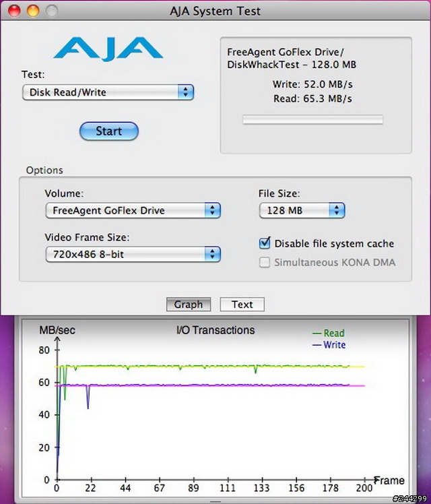Click the AJA logo
The width and height of the screenshot is (431, 504).
click(108, 49)
